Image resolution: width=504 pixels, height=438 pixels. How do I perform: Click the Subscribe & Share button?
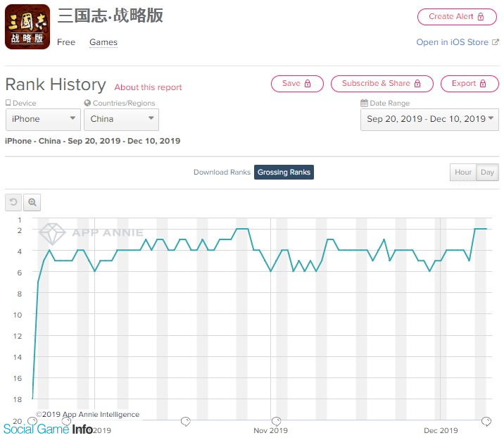coord(382,84)
